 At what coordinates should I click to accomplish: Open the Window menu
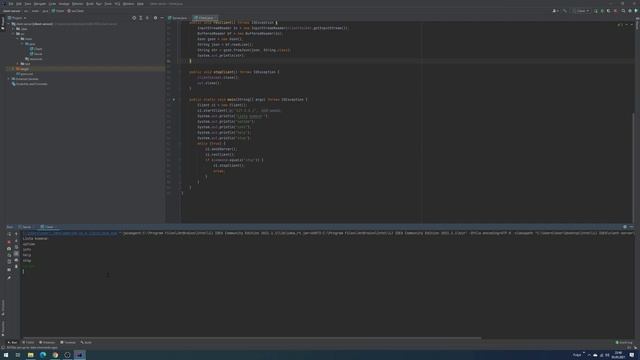(128, 4)
